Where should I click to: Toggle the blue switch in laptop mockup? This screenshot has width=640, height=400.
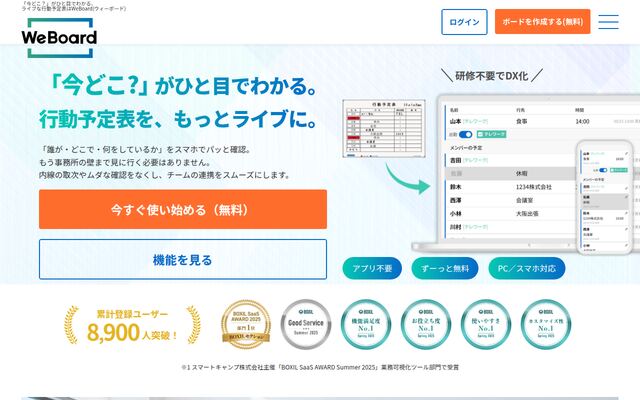(x=465, y=134)
